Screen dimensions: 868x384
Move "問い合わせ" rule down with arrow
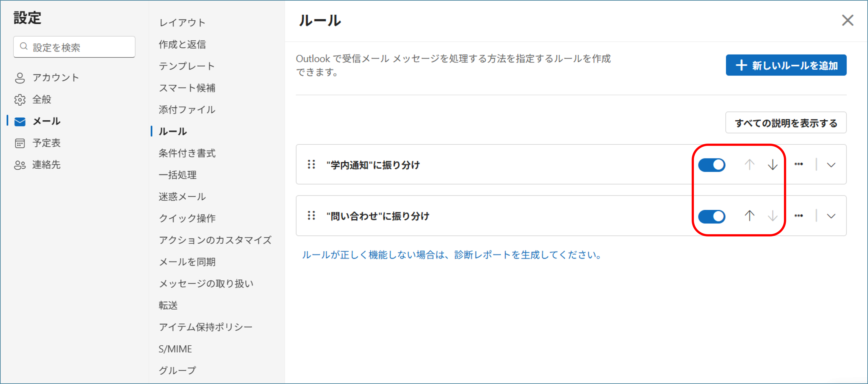point(772,216)
